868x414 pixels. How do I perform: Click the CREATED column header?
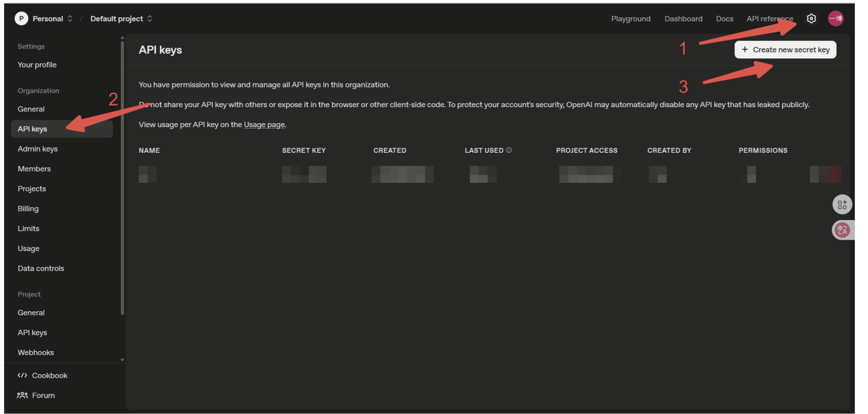tap(390, 150)
